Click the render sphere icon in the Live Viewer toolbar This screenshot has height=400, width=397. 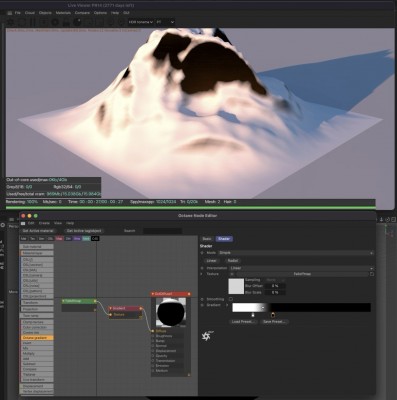coord(77,22)
